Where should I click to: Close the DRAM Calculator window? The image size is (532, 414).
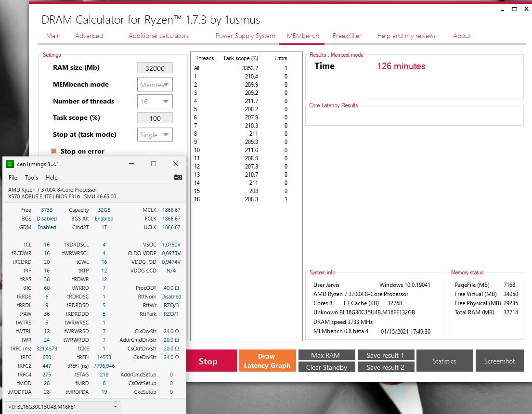[526, 9]
